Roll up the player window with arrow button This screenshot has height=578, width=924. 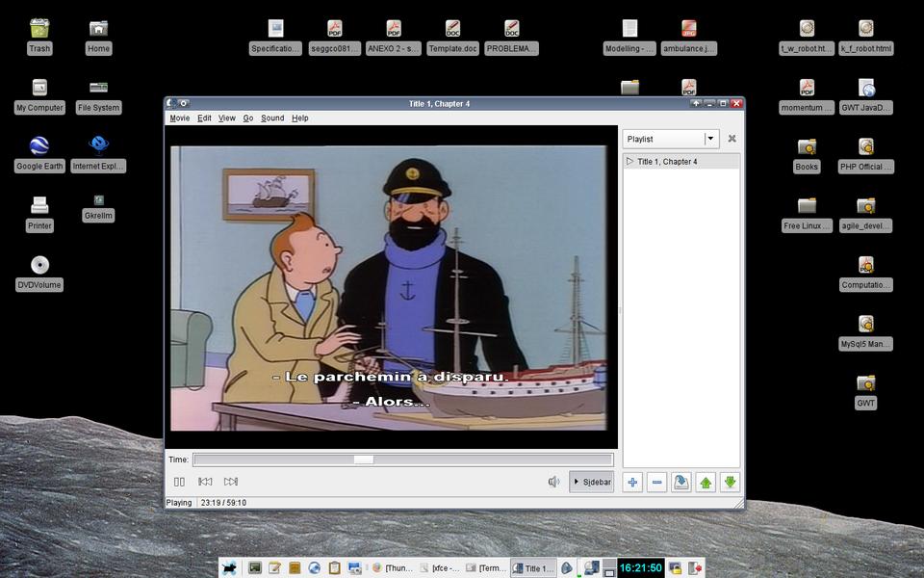[696, 103]
